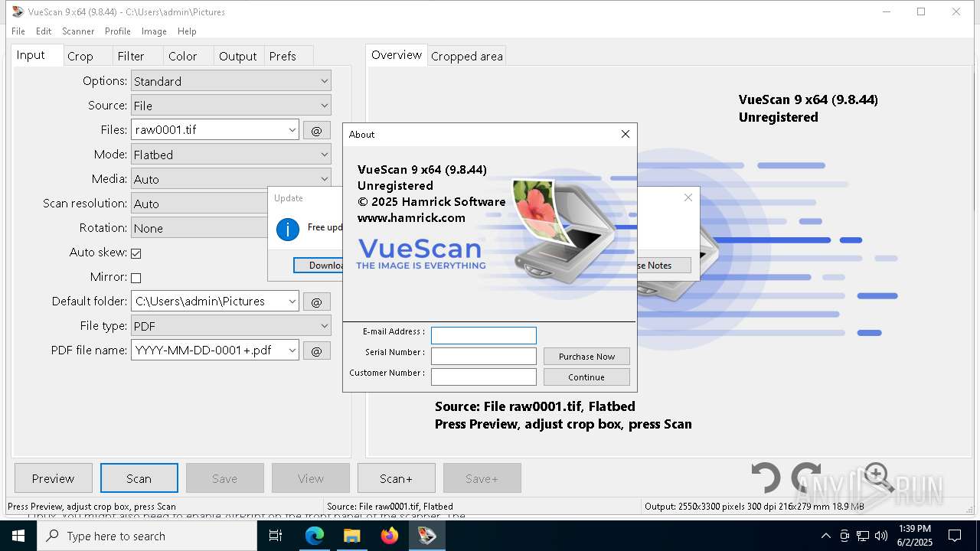Screen dimensions: 980x551
Task: Toggle the Mirror checkbox
Action: click(x=136, y=278)
